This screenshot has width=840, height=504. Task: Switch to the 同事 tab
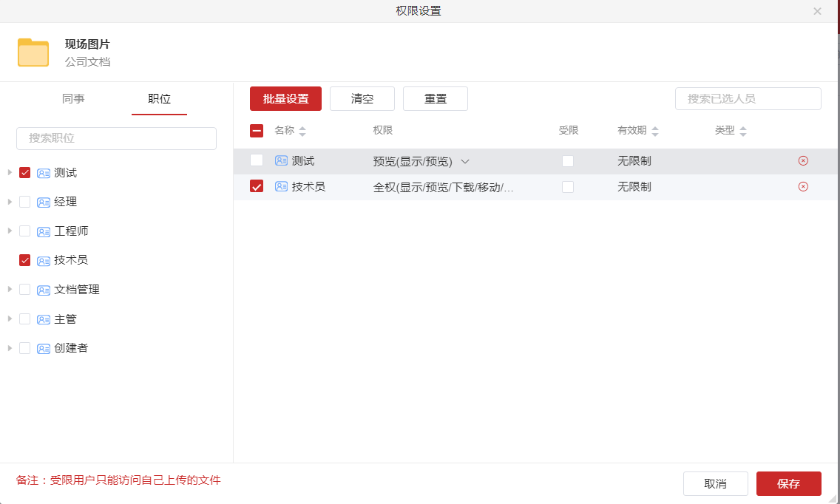[x=73, y=98]
